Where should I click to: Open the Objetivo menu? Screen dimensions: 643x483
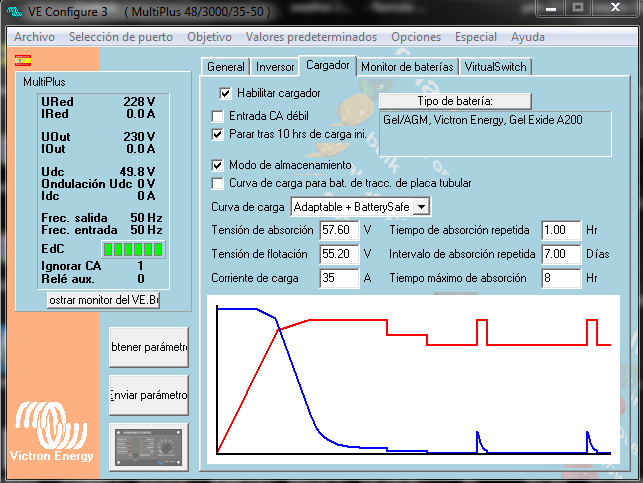click(209, 37)
